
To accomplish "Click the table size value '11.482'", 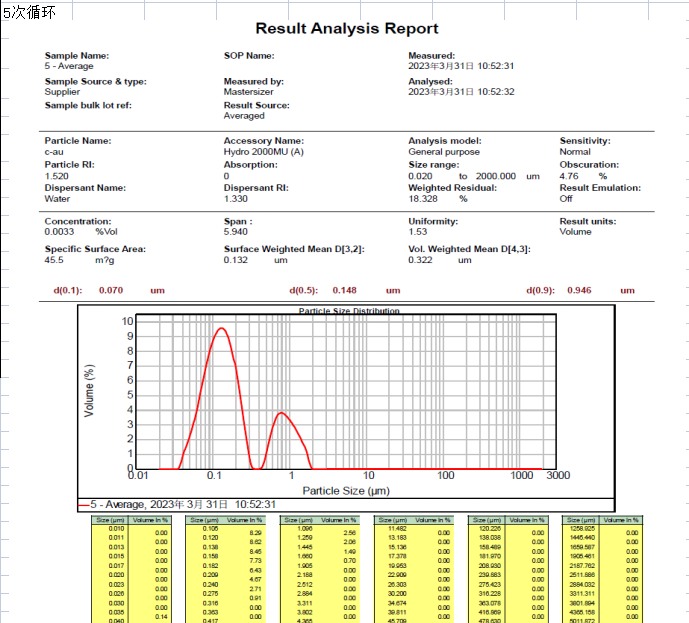I will [397, 529].
